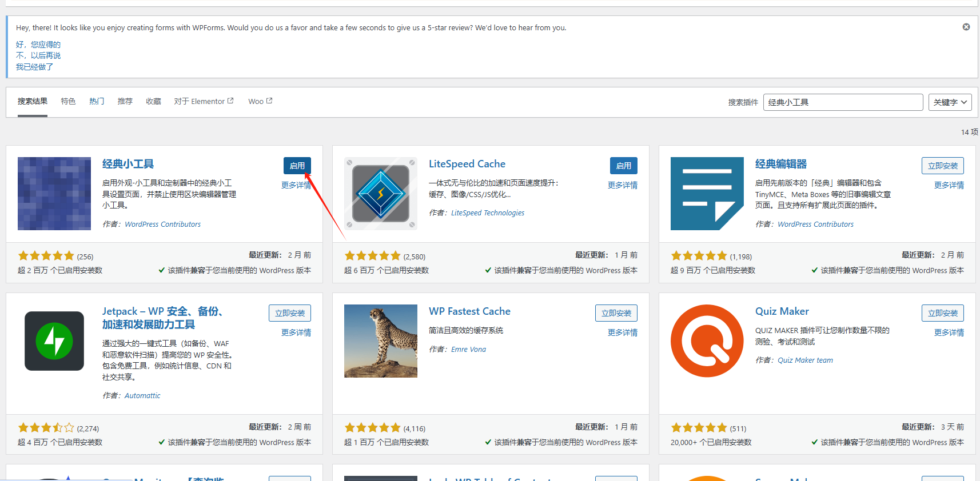This screenshot has height=481, width=980.
Task: Dismiss the WPForms review notice
Action: [x=966, y=27]
